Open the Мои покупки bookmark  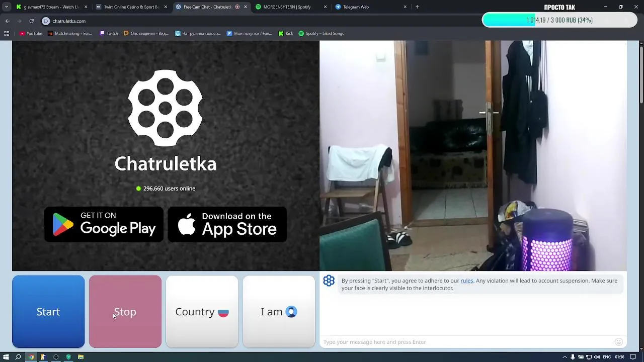pyautogui.click(x=250, y=34)
